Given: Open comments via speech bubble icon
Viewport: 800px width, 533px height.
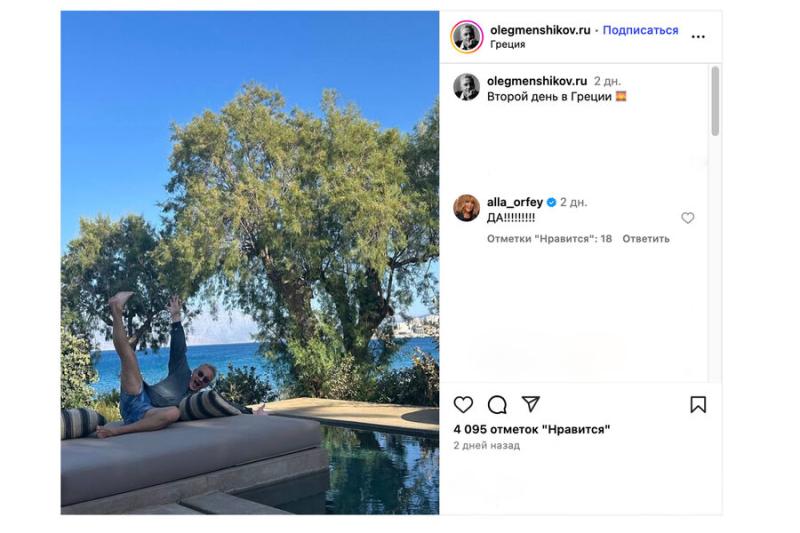Looking at the screenshot, I should [x=497, y=405].
